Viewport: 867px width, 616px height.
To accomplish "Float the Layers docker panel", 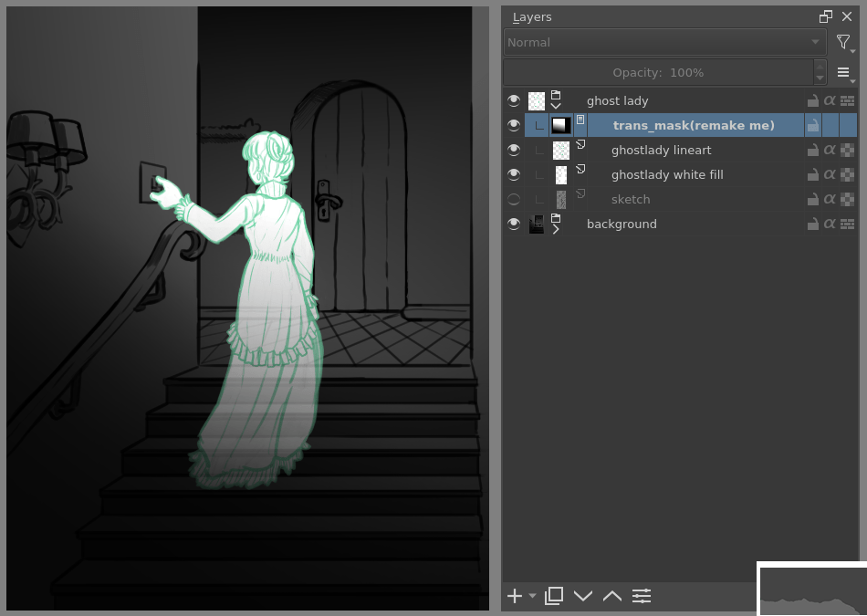I will click(x=826, y=16).
